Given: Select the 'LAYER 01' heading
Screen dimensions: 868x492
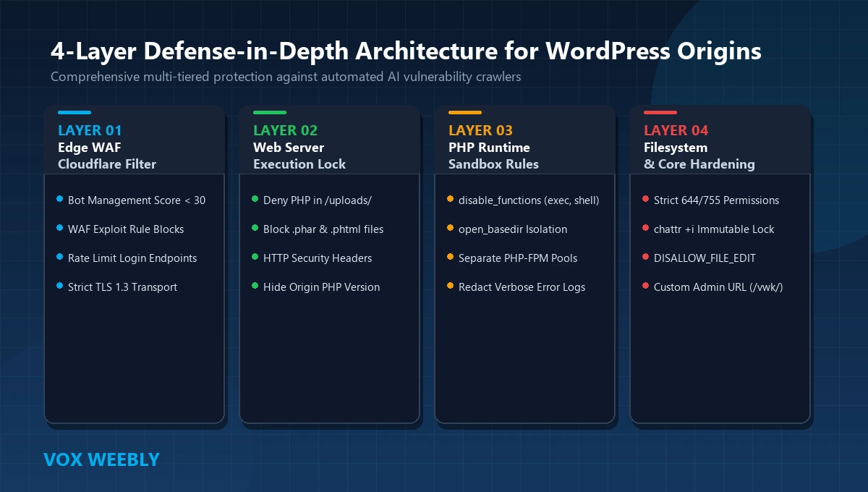Looking at the screenshot, I should click(90, 131).
